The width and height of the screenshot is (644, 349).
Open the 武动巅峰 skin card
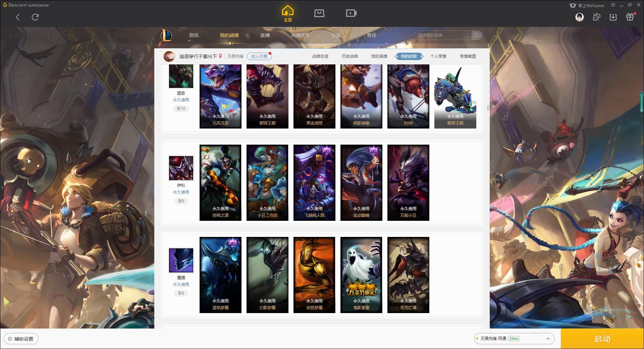pyautogui.click(x=361, y=183)
